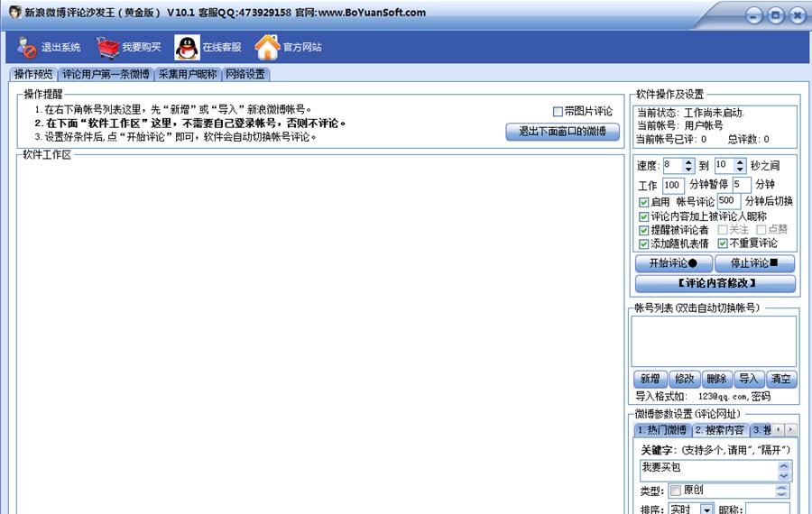Click the 昵称 input field
Screen dimensions: 812x514
(768, 509)
